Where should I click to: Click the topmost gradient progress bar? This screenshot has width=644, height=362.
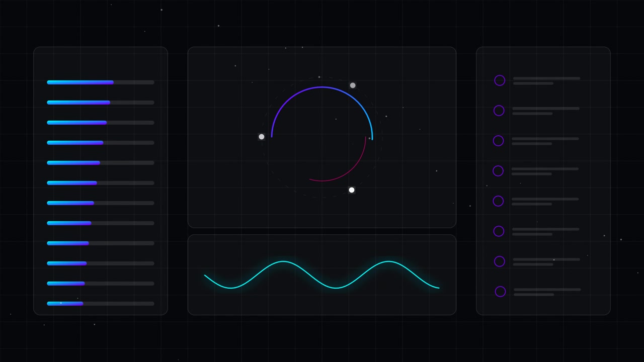[x=101, y=82]
